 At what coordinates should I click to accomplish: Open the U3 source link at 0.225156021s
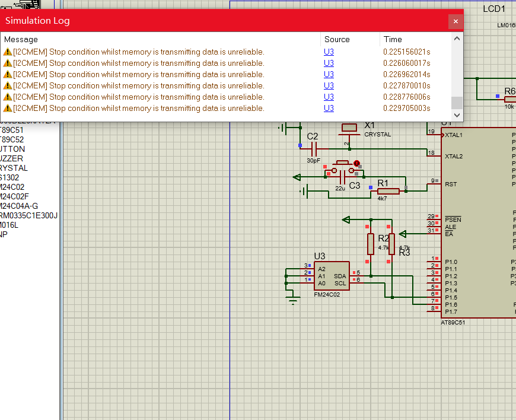click(329, 52)
